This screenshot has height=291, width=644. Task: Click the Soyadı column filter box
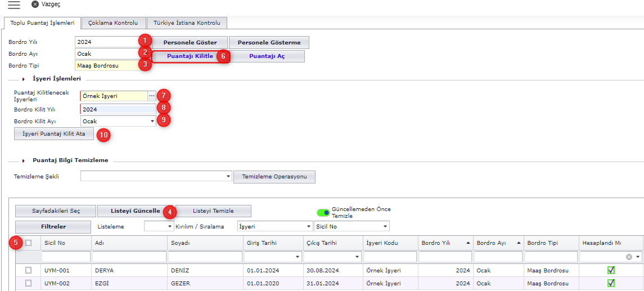pos(205,257)
